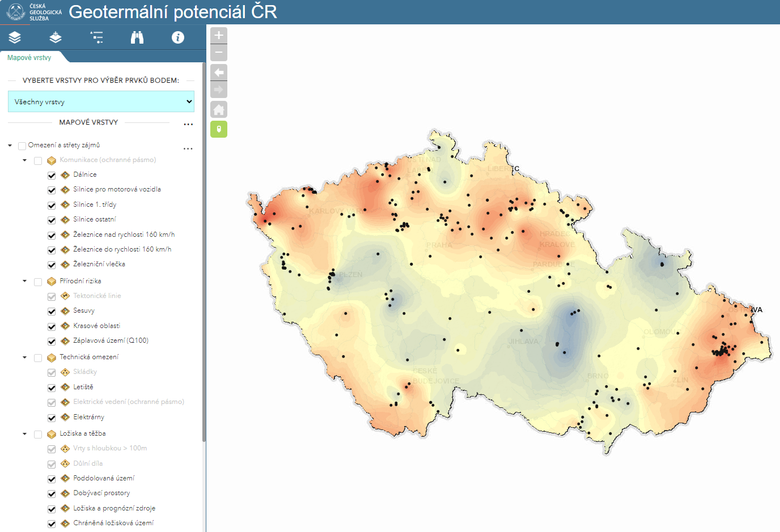Open the legend list icon
This screenshot has height=532, width=780.
pos(96,37)
